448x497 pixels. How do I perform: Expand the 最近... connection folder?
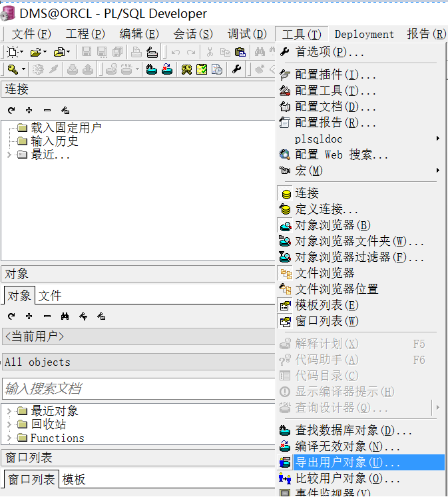click(x=9, y=155)
